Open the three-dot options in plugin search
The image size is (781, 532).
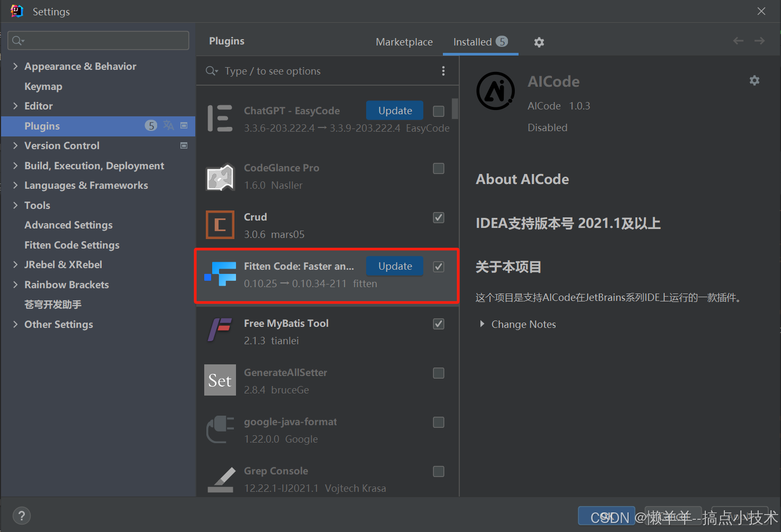click(443, 71)
